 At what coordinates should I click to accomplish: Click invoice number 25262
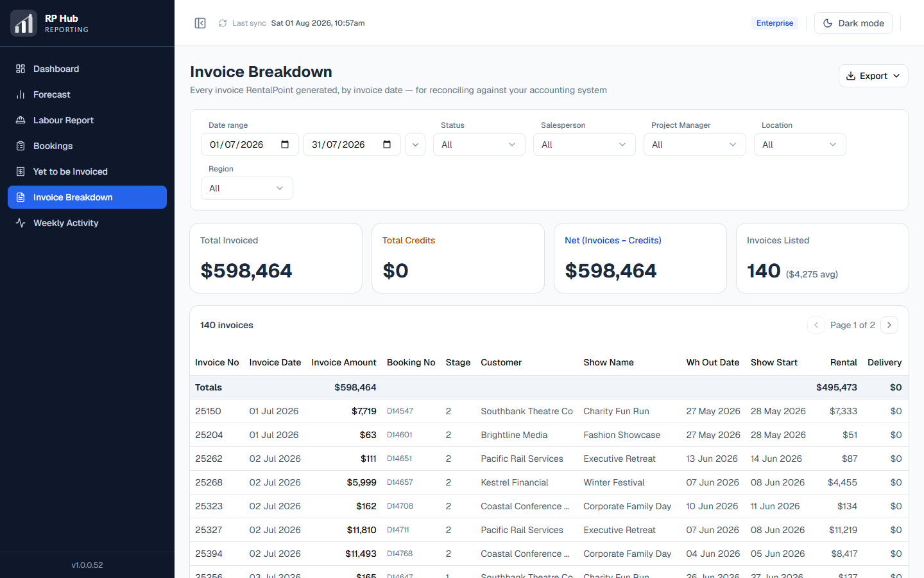coord(209,459)
